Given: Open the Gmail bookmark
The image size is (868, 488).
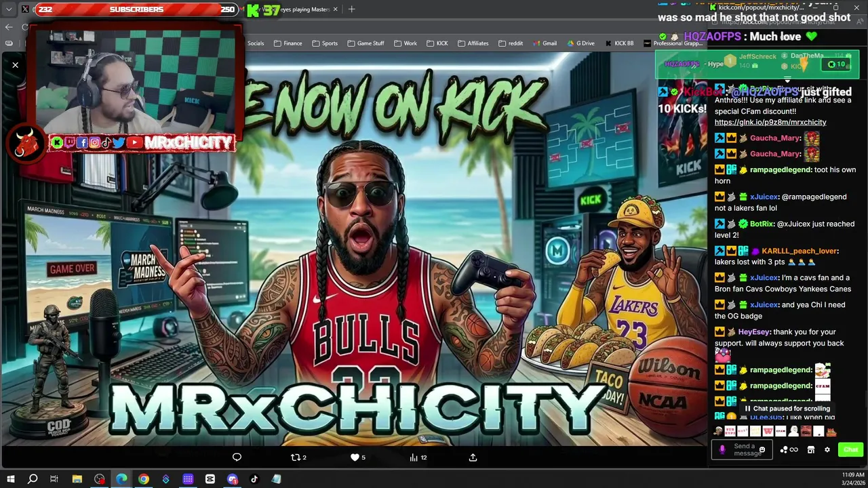Looking at the screenshot, I should point(545,43).
